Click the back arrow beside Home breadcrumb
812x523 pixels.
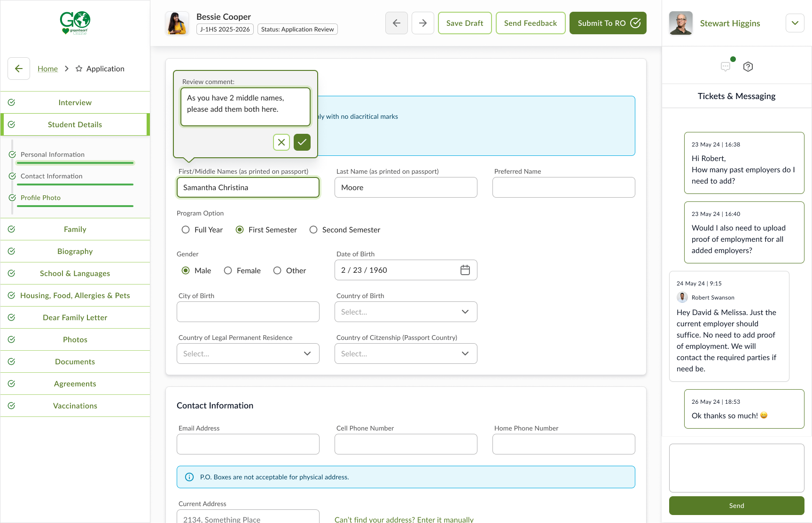point(19,69)
